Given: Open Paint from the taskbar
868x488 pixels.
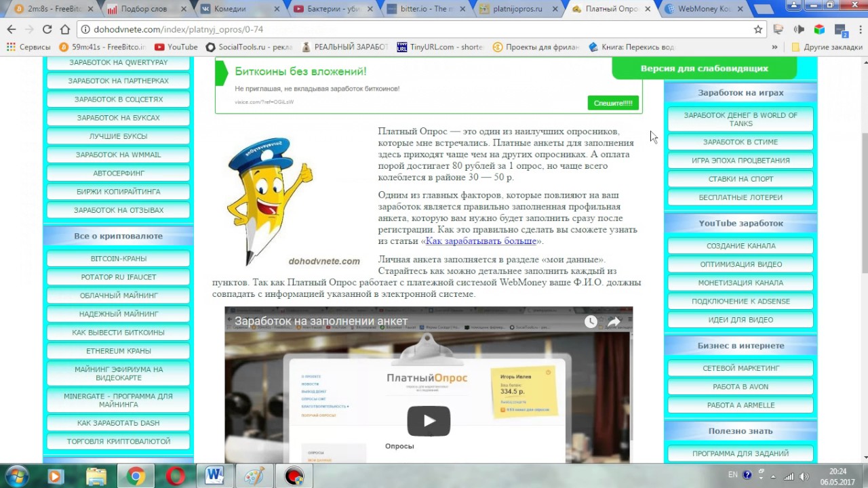Looking at the screenshot, I should pyautogui.click(x=254, y=476).
